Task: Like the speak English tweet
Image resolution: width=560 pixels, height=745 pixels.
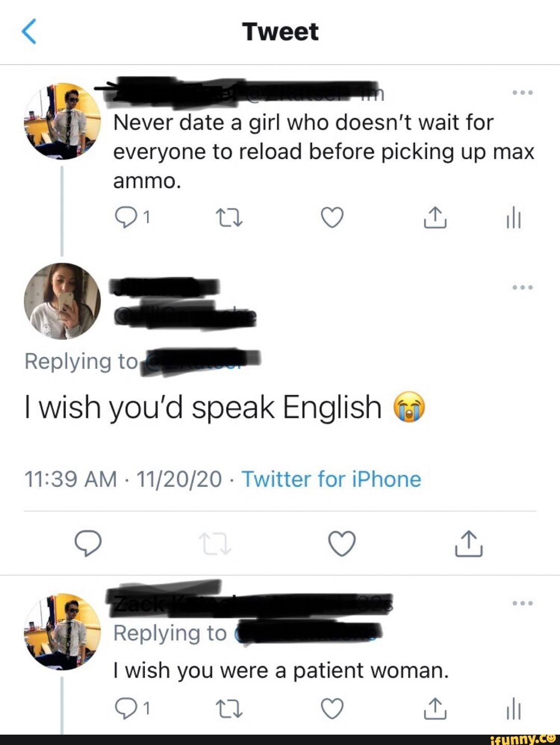Action: pyautogui.click(x=342, y=543)
